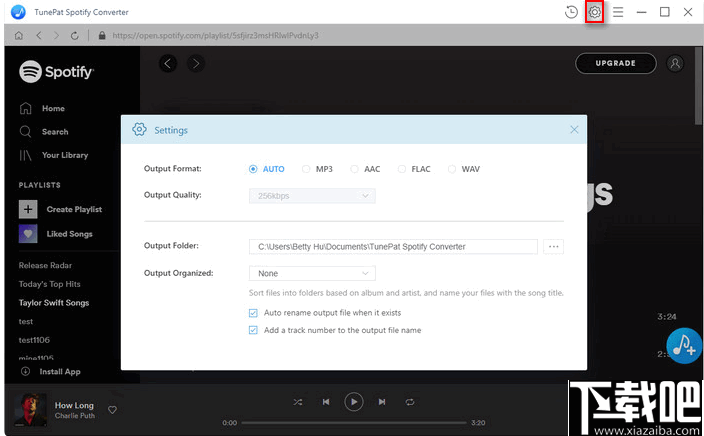Navigate back in the address toolbar
The height and width of the screenshot is (436, 704).
coord(39,35)
